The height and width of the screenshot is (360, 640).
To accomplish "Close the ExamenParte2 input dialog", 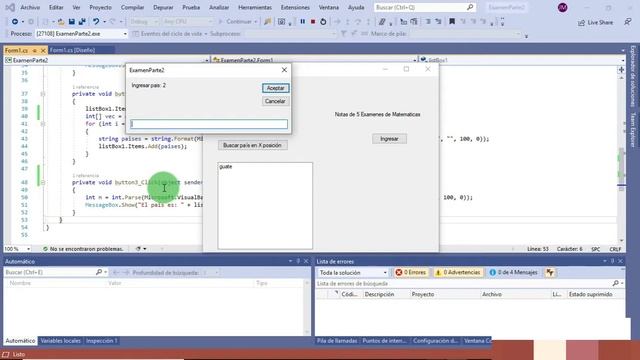I will (284, 70).
